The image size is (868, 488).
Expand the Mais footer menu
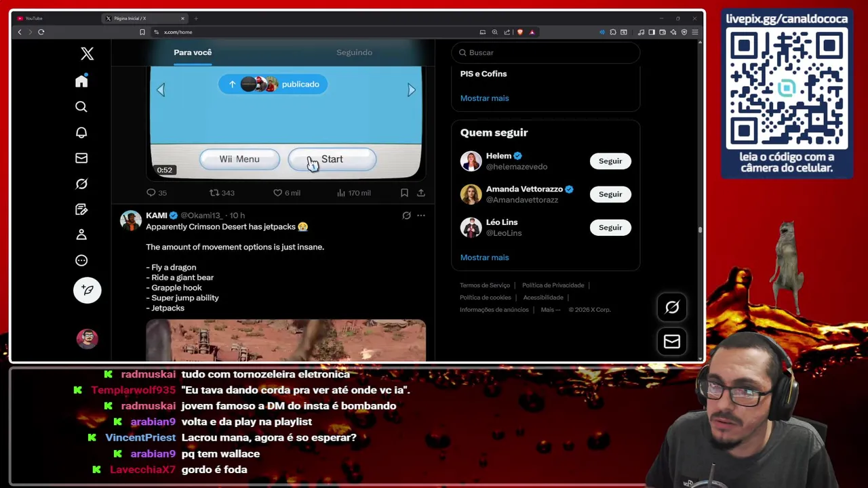click(551, 310)
